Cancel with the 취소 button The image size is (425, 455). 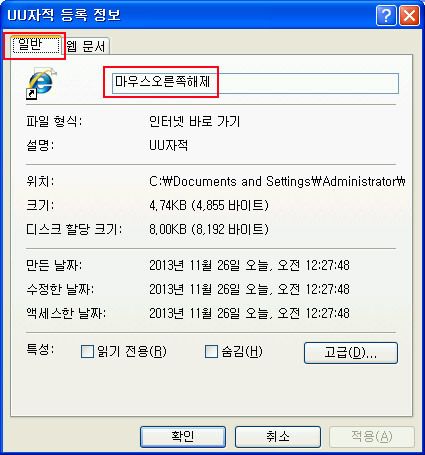pos(278,437)
